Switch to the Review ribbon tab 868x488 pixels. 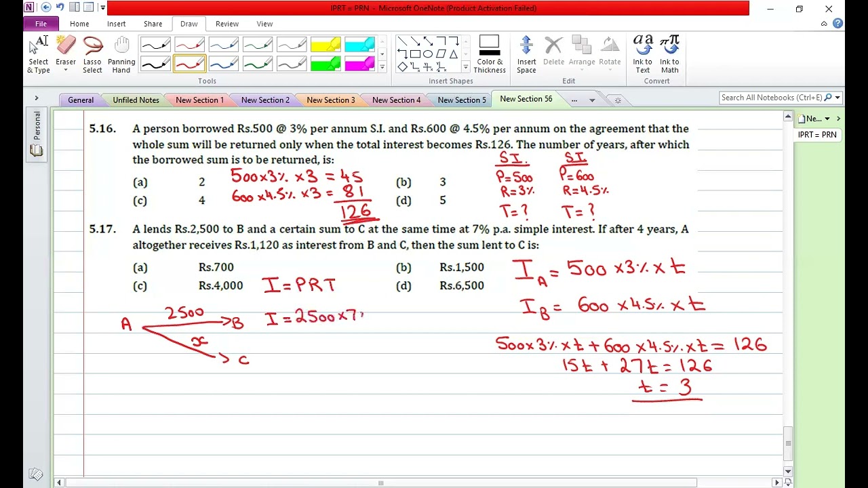coord(227,24)
